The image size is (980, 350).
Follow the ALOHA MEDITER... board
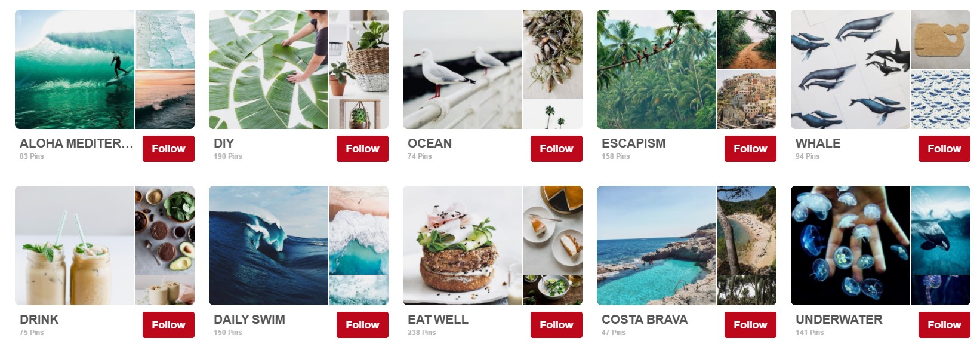[168, 149]
